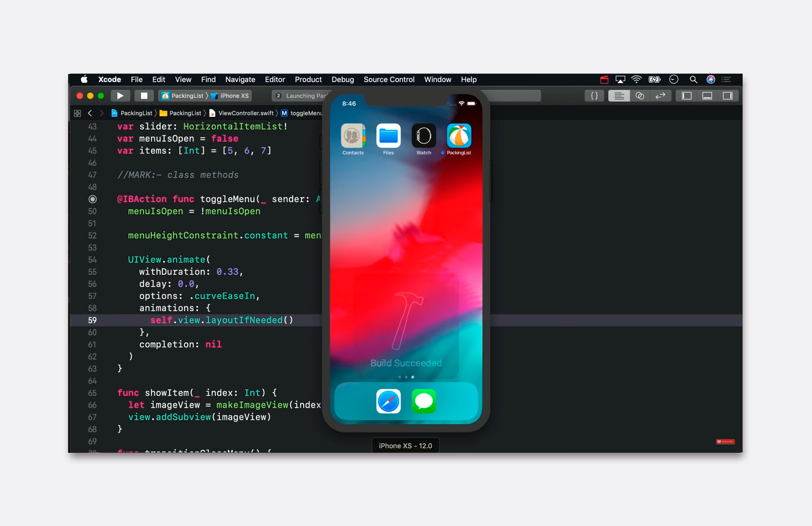The width and height of the screenshot is (812, 526).
Task: Switch to the Standard editor view
Action: click(619, 96)
